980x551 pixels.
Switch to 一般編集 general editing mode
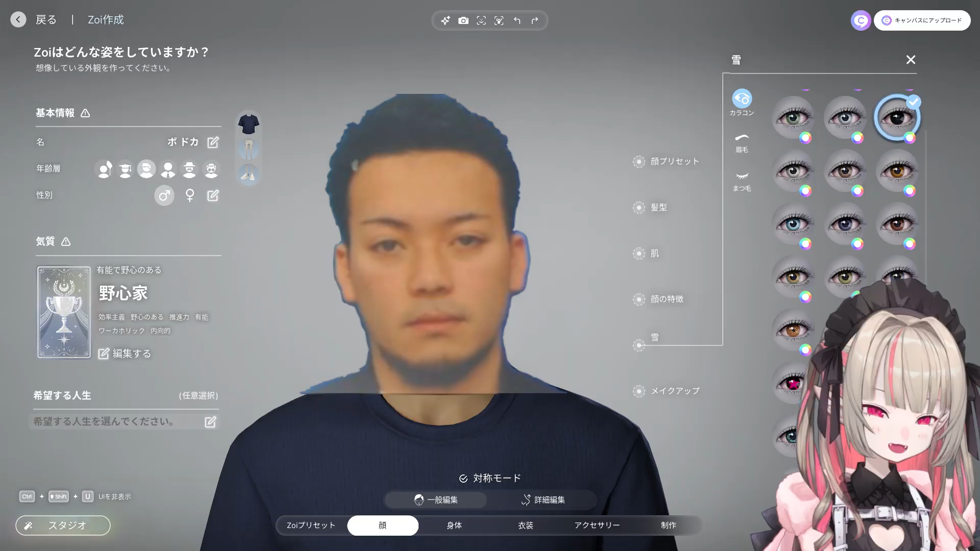click(436, 500)
